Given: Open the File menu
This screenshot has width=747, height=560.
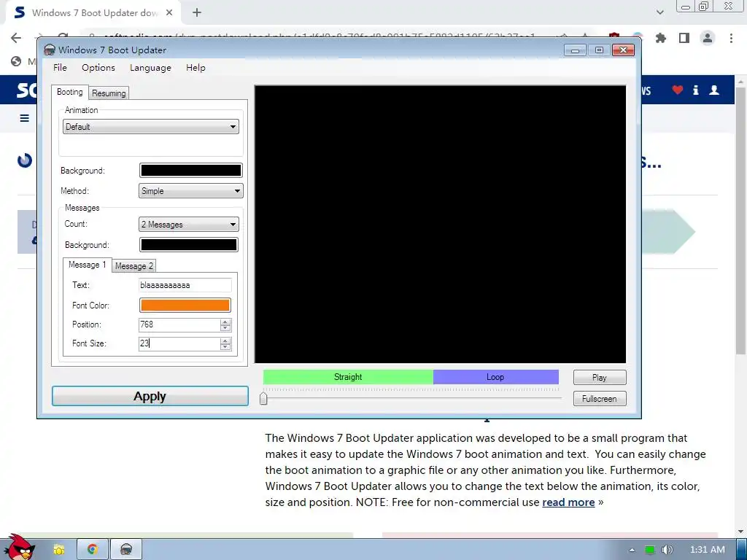Looking at the screenshot, I should [x=60, y=68].
